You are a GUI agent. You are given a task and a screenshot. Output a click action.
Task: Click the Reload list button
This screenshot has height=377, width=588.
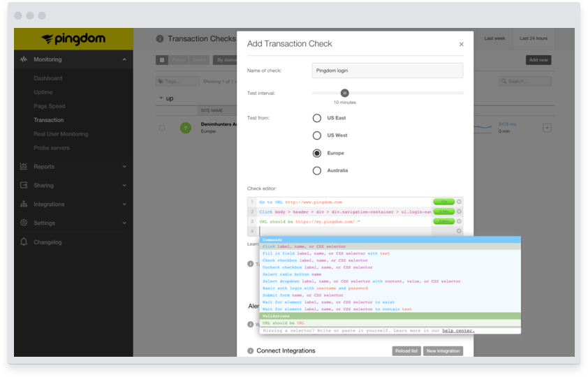coord(406,350)
